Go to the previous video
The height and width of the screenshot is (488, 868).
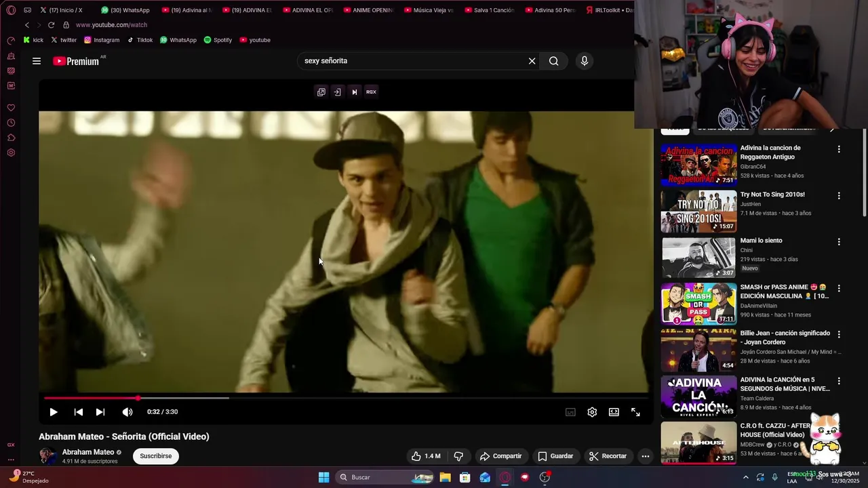tap(79, 412)
